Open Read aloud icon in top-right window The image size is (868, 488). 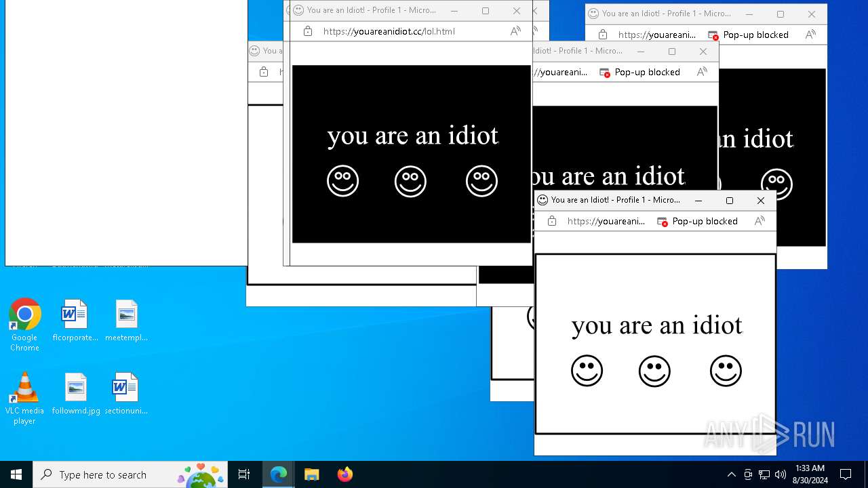point(810,35)
